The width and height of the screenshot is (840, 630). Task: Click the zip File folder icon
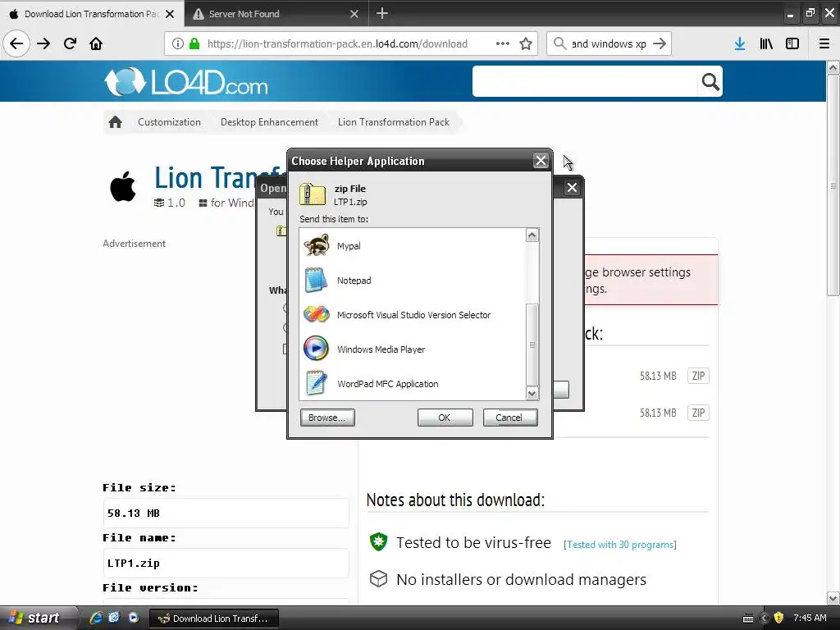(313, 194)
